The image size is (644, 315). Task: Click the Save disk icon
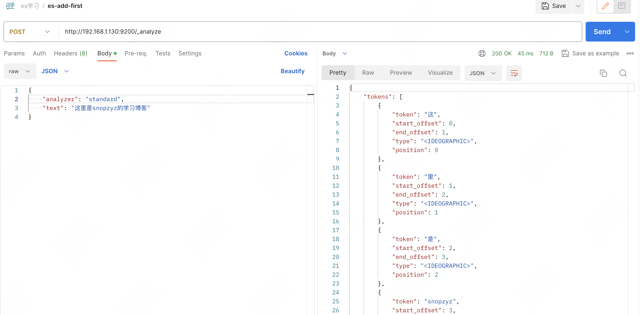click(545, 6)
